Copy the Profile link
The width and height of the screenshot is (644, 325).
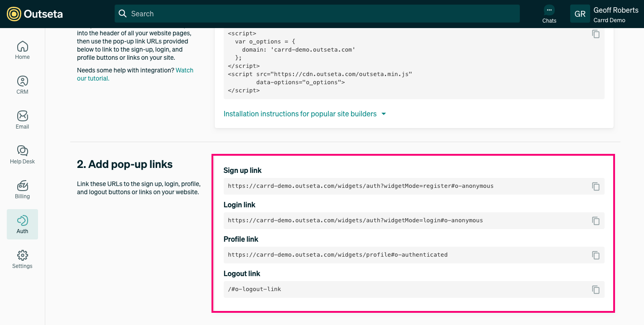coord(596,255)
